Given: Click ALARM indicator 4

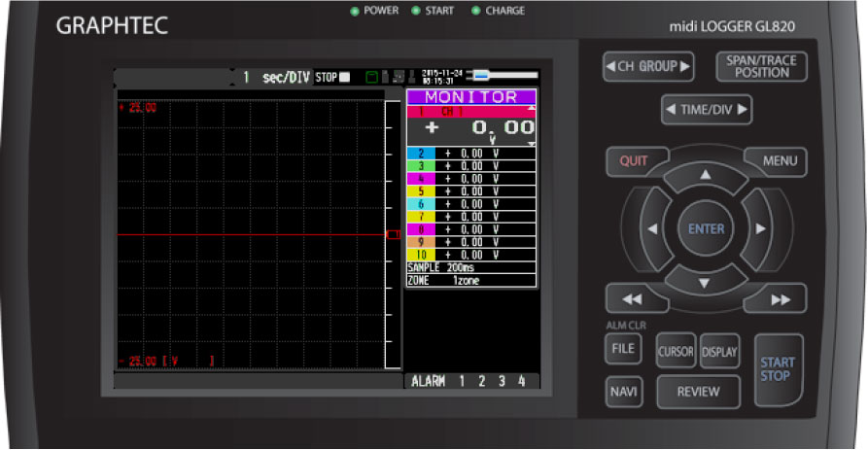Looking at the screenshot, I should (521, 381).
